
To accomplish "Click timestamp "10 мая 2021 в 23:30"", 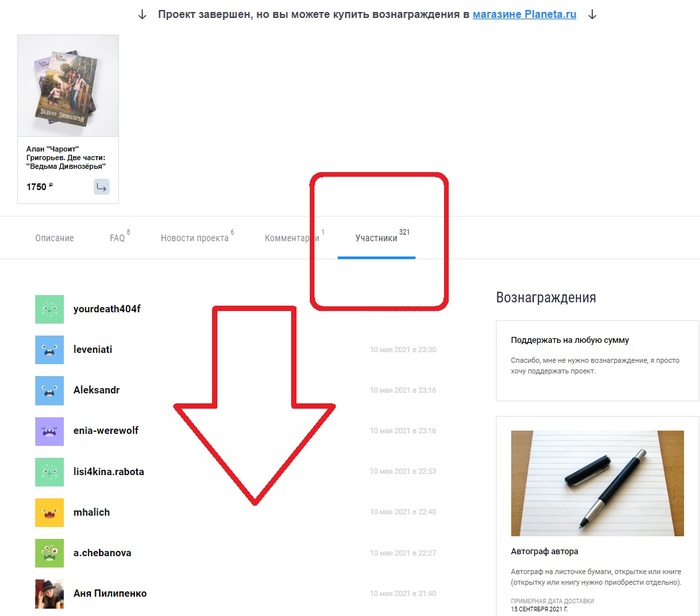I will [403, 350].
